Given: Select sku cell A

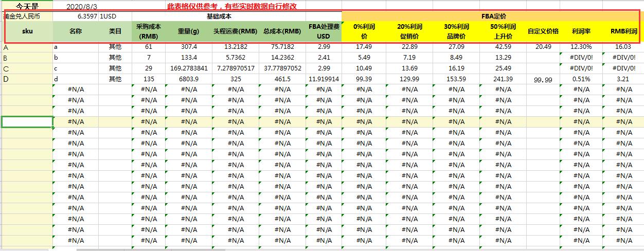Looking at the screenshot, I should pos(27,47).
